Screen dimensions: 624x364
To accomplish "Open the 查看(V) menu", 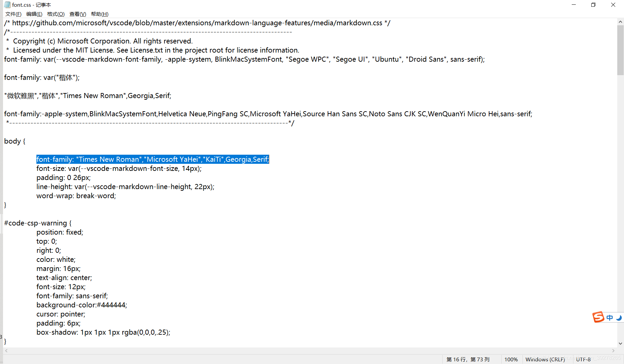I will 78,14.
